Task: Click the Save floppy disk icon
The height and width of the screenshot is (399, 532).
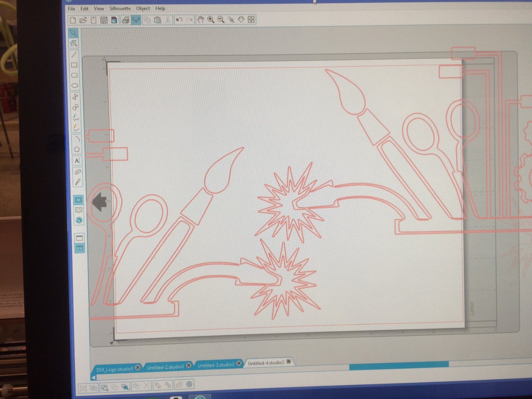Action: click(104, 20)
